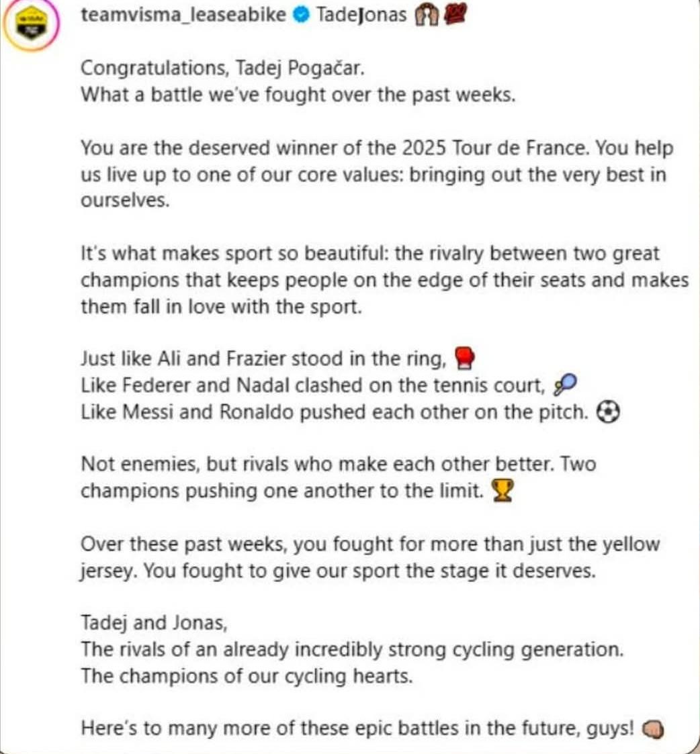Click the line mentioning Federer and Nadal
The image size is (700, 754).
(312, 386)
